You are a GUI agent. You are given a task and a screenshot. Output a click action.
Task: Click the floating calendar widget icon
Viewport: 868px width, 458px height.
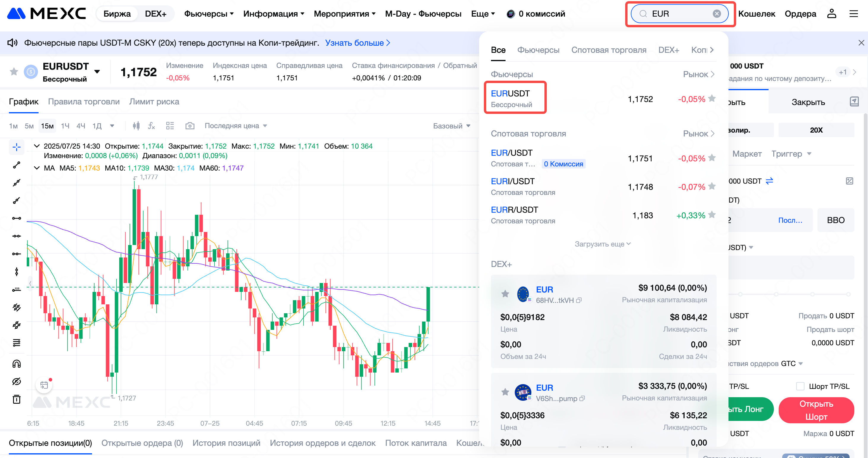click(44, 385)
